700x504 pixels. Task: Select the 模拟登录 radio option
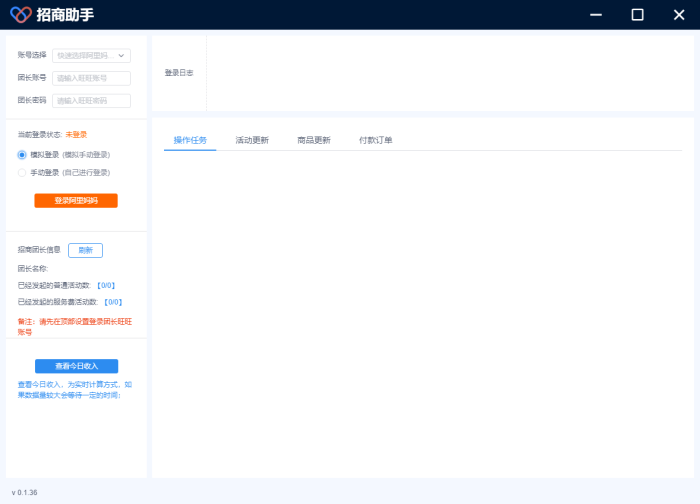click(22, 155)
